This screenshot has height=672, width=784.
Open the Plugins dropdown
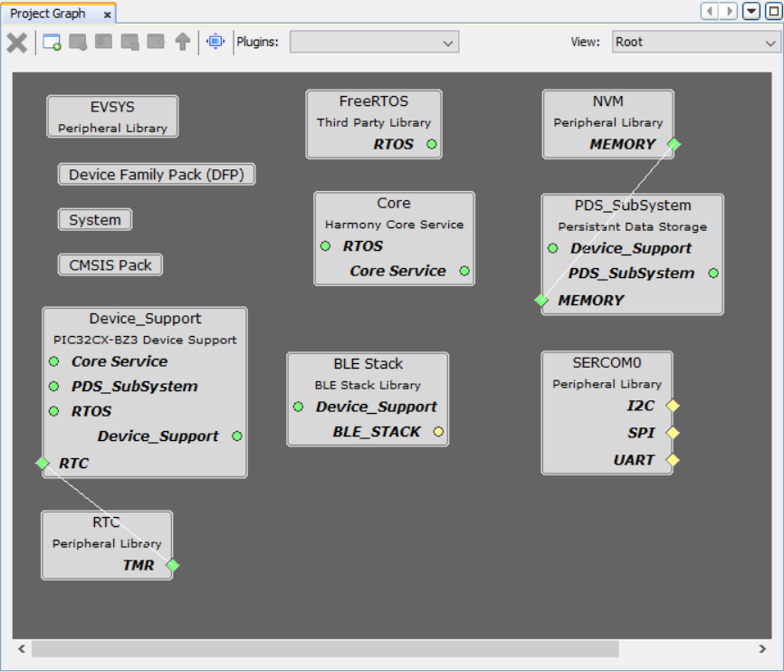(x=374, y=43)
